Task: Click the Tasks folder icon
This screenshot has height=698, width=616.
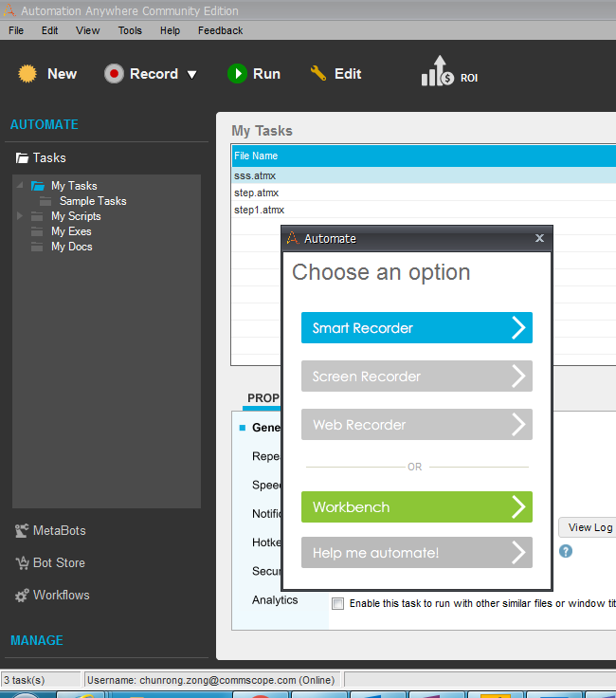Action: coord(22,157)
